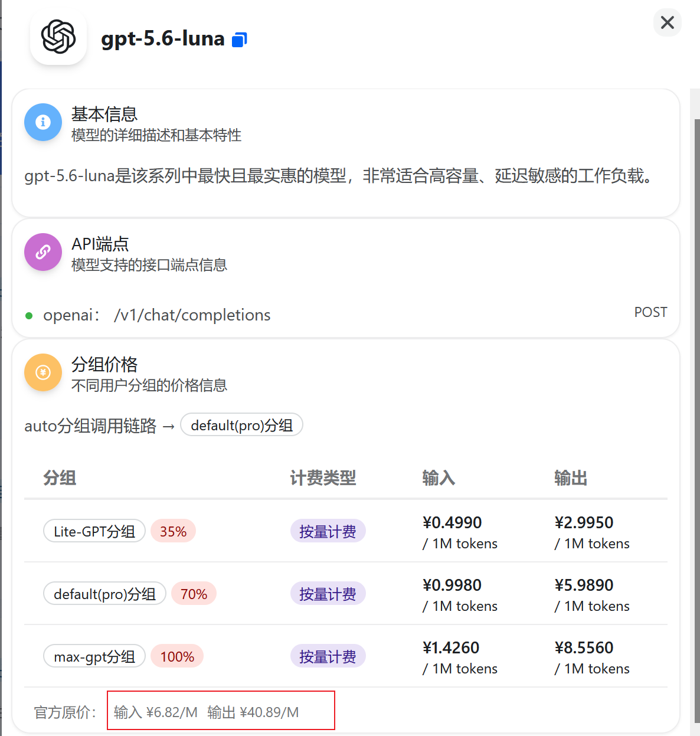Screen dimensions: 700x736
Task: Copy the gpt-5.6-luna model name
Action: [x=239, y=40]
